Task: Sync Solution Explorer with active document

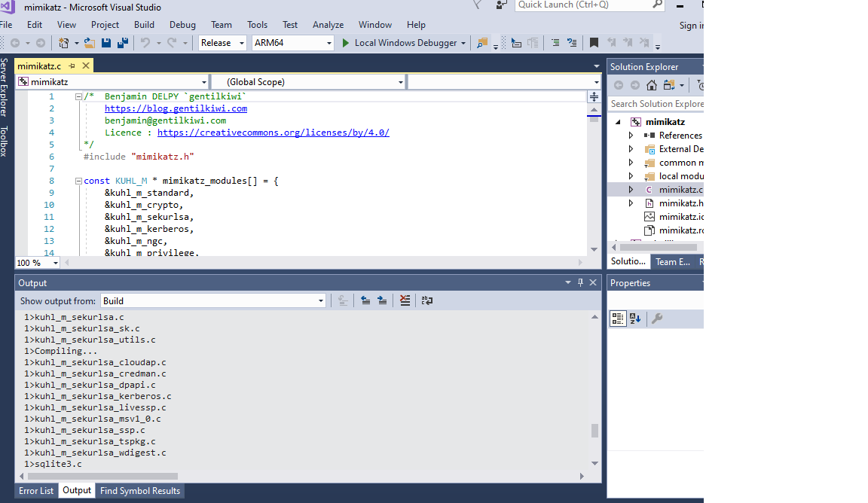Action: (x=668, y=84)
